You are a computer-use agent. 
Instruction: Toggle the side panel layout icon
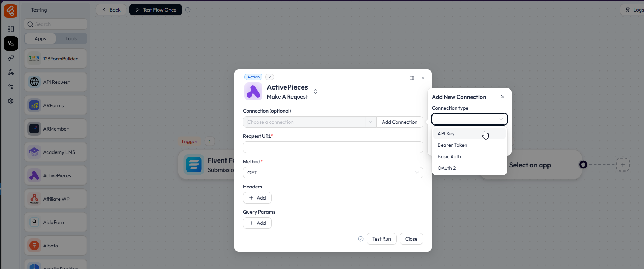tap(412, 78)
